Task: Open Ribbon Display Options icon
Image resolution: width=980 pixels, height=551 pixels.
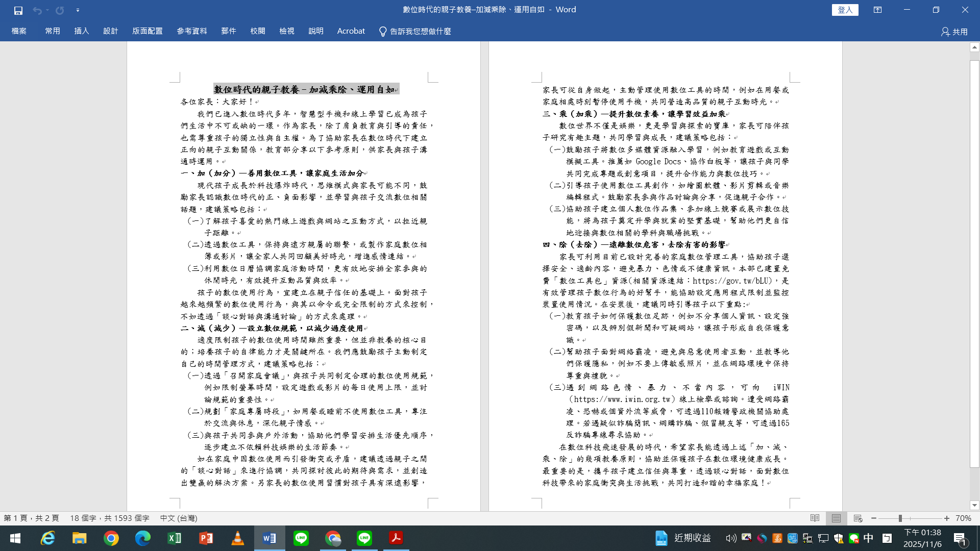Action: [877, 10]
